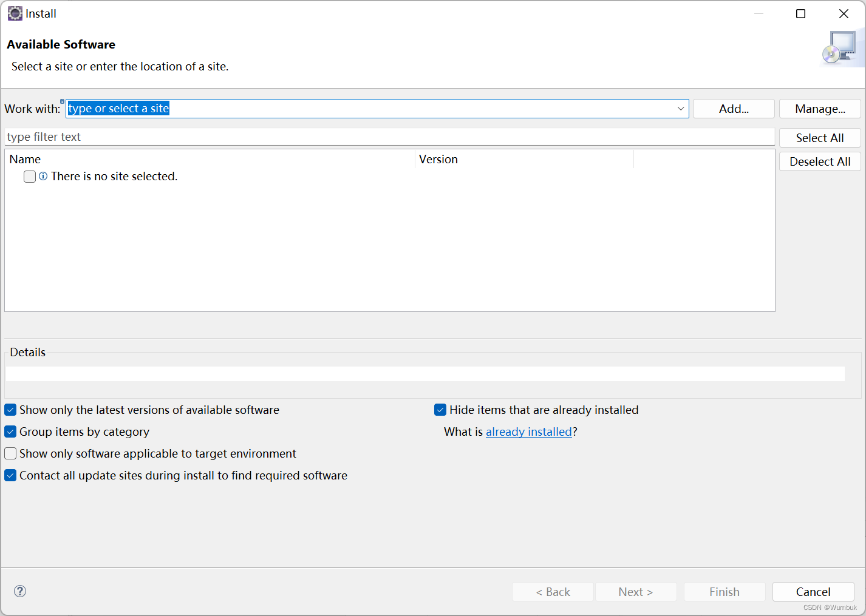866x616 pixels.
Task: Uncheck Hide items that are already installed
Action: [x=440, y=410]
